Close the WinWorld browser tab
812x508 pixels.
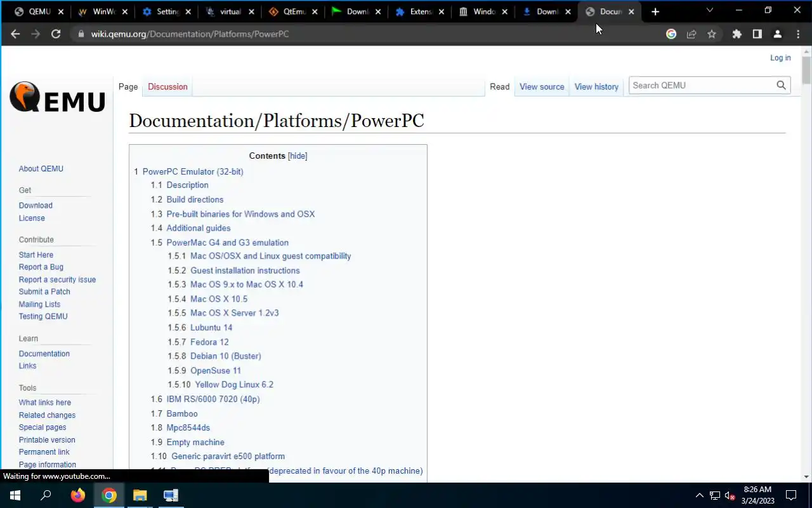(x=124, y=11)
